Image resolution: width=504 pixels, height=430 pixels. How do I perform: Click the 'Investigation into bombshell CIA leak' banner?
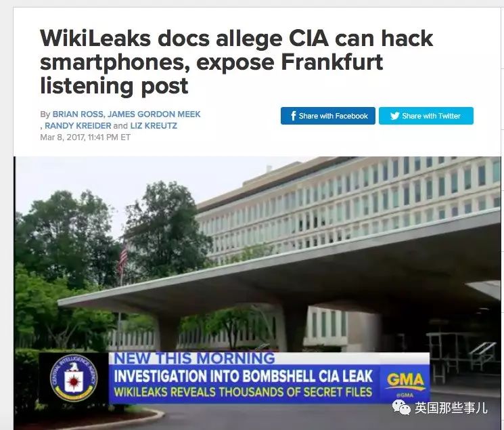[x=244, y=377]
